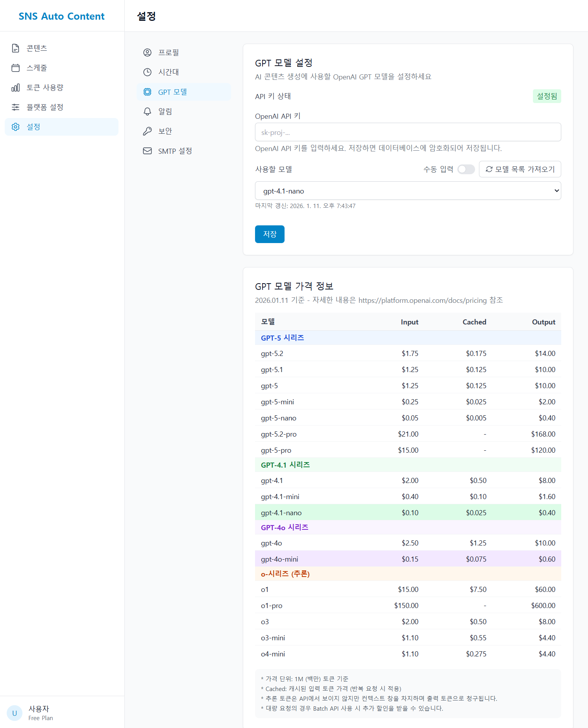Click the bar chart icon for 토큰 사용량
The image size is (588, 728).
point(15,87)
